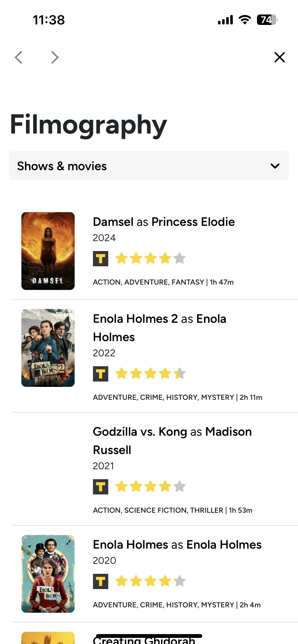Expand the filter using the chevron arrow
Viewport: 298px width, 644px height.
click(275, 166)
